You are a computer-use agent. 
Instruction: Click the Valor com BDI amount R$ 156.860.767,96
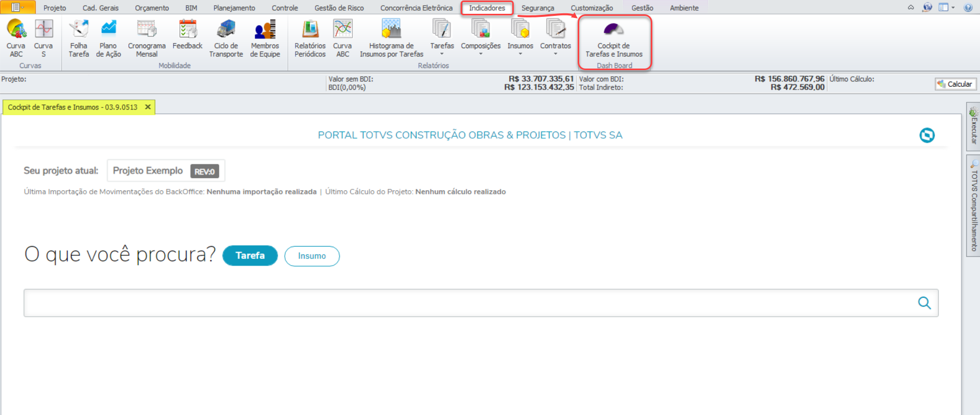pyautogui.click(x=789, y=79)
